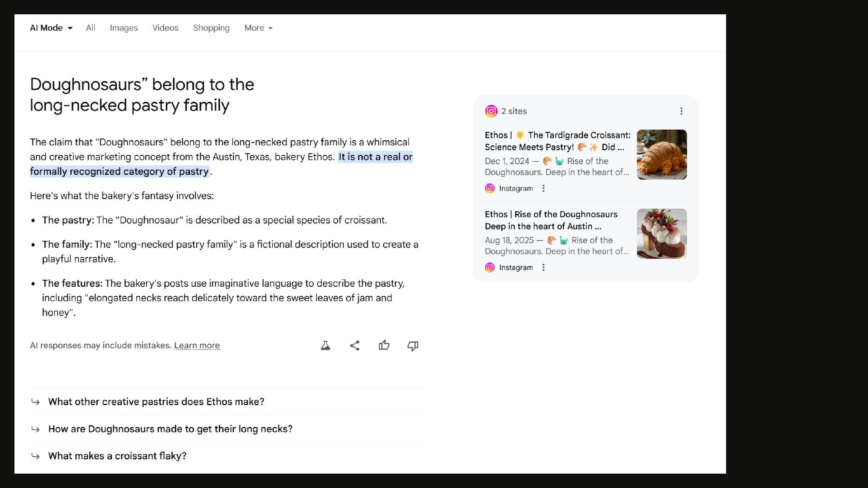Open the AI Mode dropdown
Screen dimensions: 868x488
coord(51,28)
